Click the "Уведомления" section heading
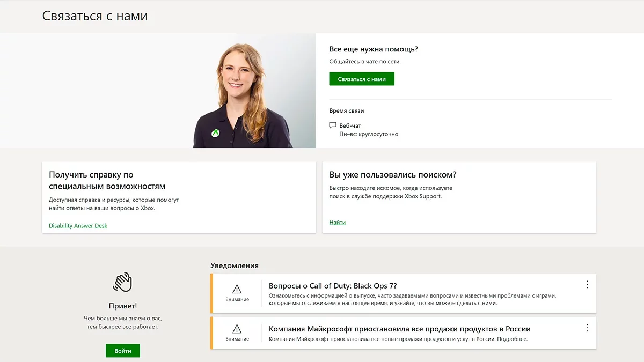Screen dimensions: 644x362 tap(234, 265)
